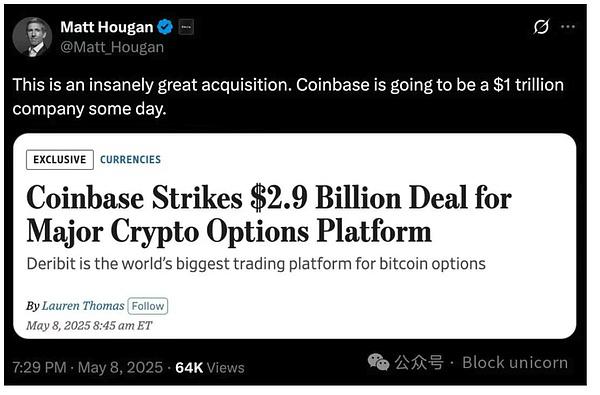Open Matt Hougan's profile picture

32,37
